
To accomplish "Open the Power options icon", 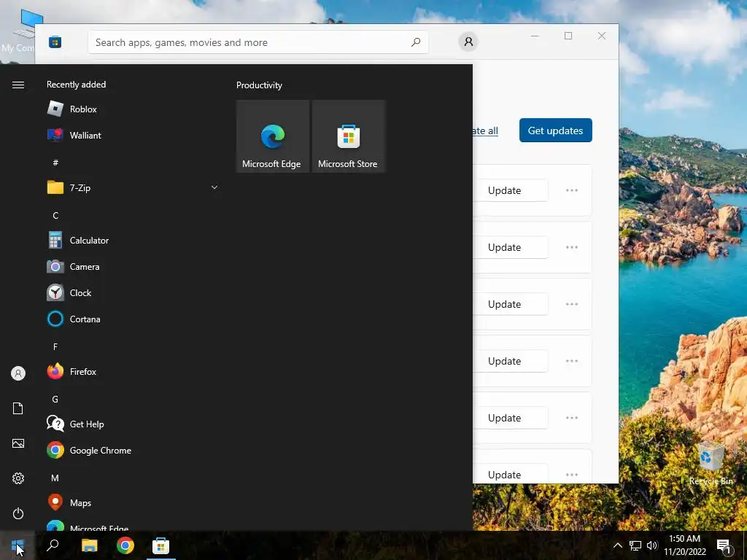I will [18, 513].
